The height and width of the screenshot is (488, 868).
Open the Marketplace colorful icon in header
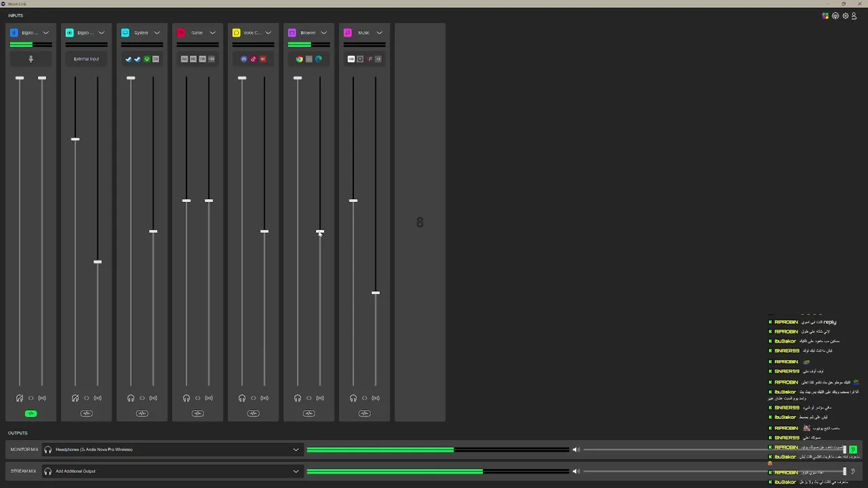(825, 16)
